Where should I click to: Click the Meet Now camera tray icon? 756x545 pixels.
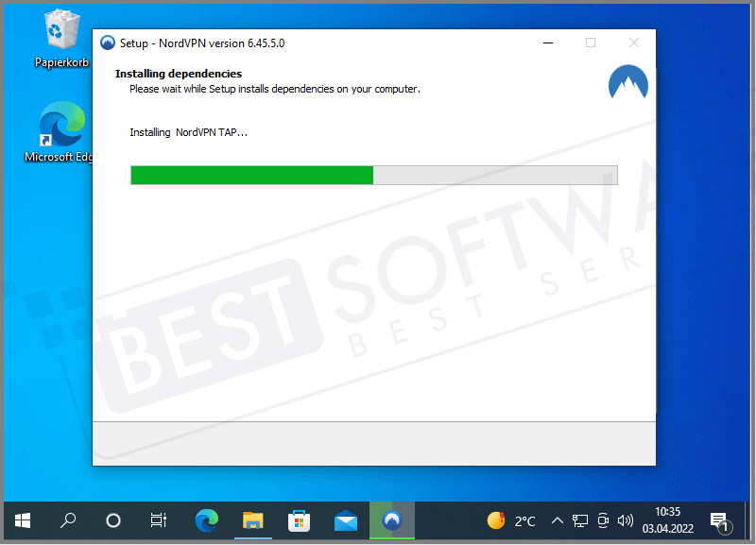[x=603, y=520]
